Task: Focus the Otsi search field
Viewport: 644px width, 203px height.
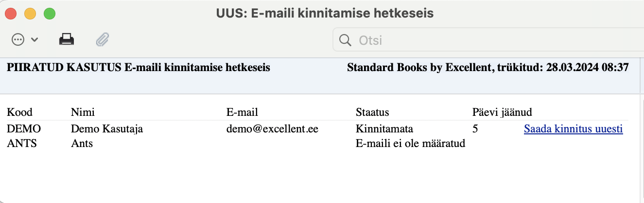Action: (x=486, y=40)
